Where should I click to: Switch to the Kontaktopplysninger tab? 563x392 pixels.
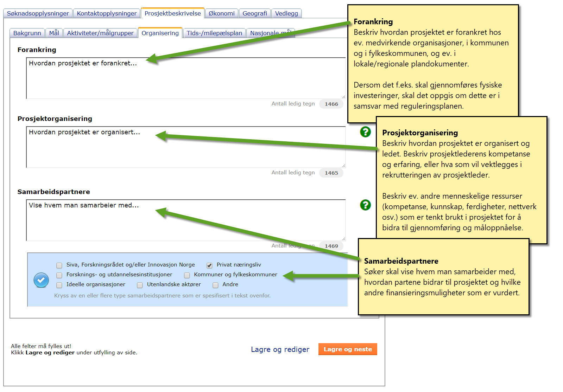click(x=107, y=13)
